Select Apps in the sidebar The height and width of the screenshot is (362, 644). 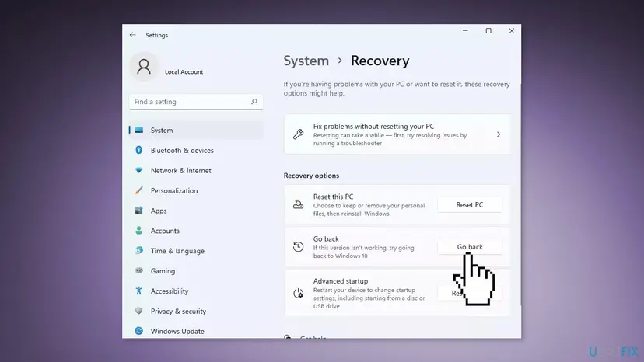195,211
